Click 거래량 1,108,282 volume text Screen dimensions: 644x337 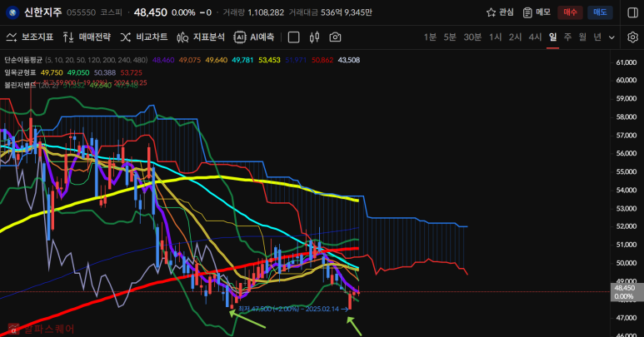click(x=253, y=12)
